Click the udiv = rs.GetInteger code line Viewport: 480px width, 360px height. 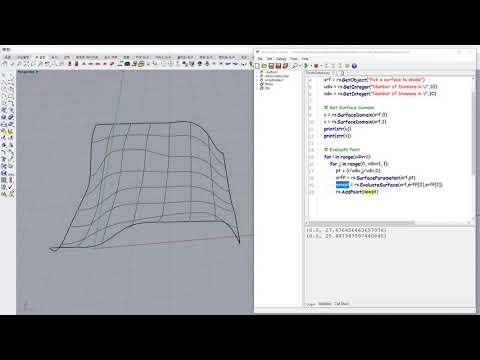pyautogui.click(x=380, y=87)
